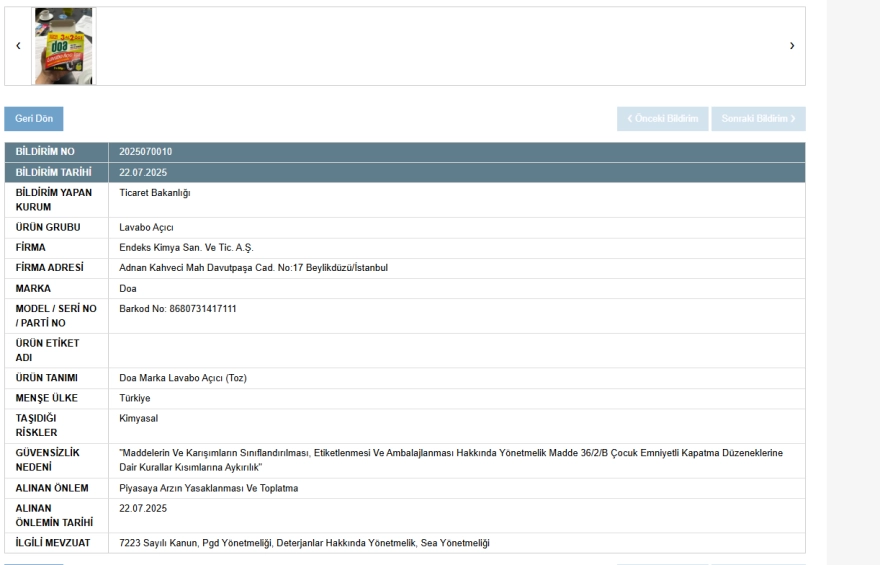Select Piyasaya Arzın Yasaklanması Ve Toplatma text
The width and height of the screenshot is (880, 565).
210,487
